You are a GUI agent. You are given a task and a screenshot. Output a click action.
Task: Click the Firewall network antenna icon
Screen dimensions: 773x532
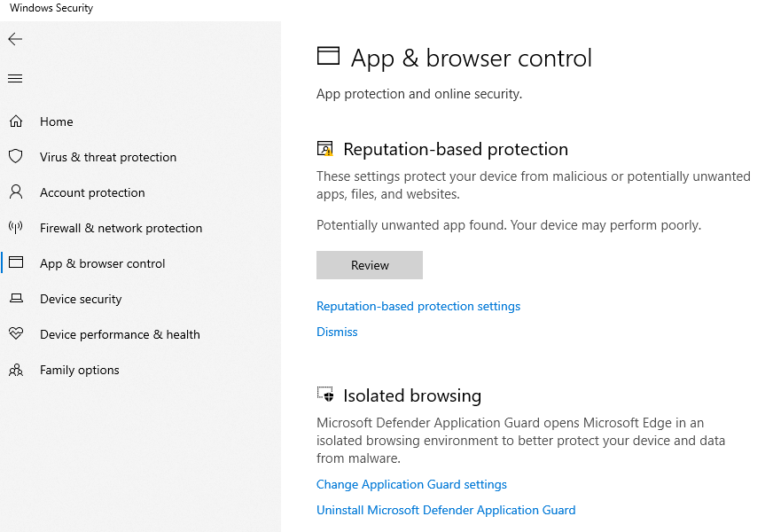pyautogui.click(x=16, y=228)
